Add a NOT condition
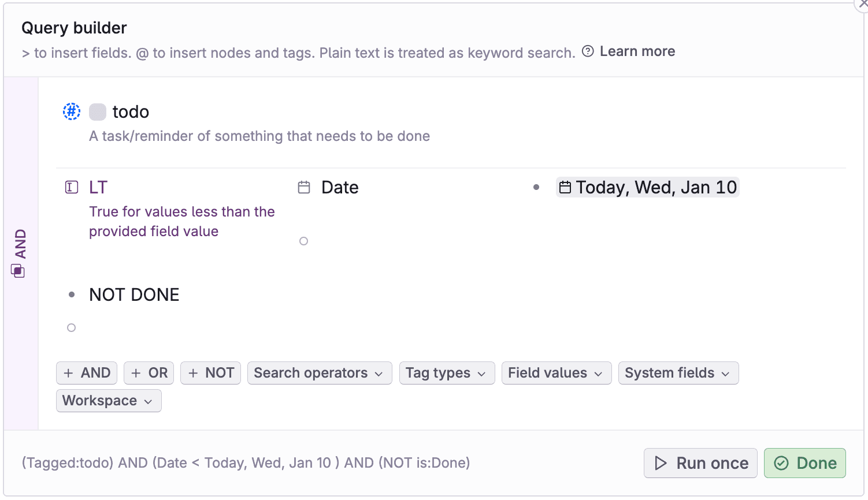 (211, 373)
